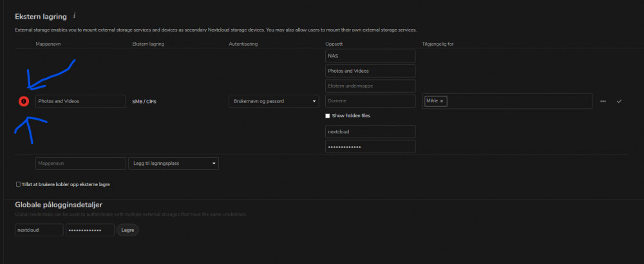
Task: Click the global credentials nextcloud username field
Action: (39, 230)
